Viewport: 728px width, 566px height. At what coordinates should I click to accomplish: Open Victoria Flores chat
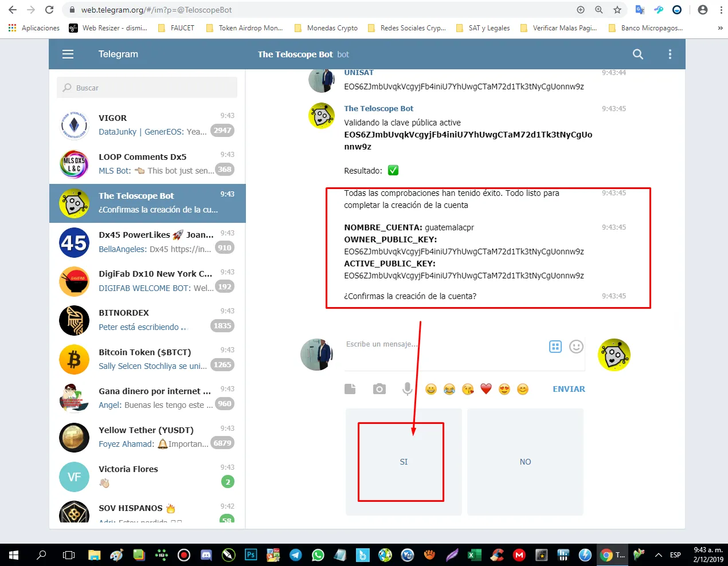147,475
